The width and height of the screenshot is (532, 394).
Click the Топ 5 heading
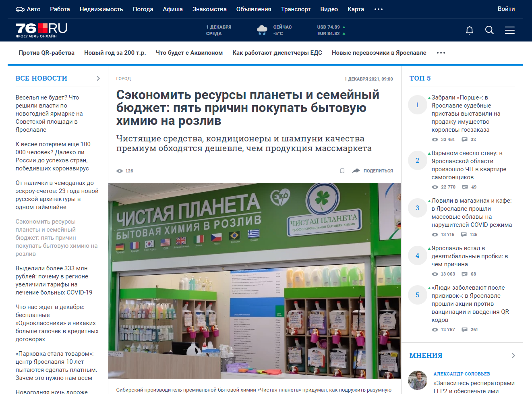(420, 78)
